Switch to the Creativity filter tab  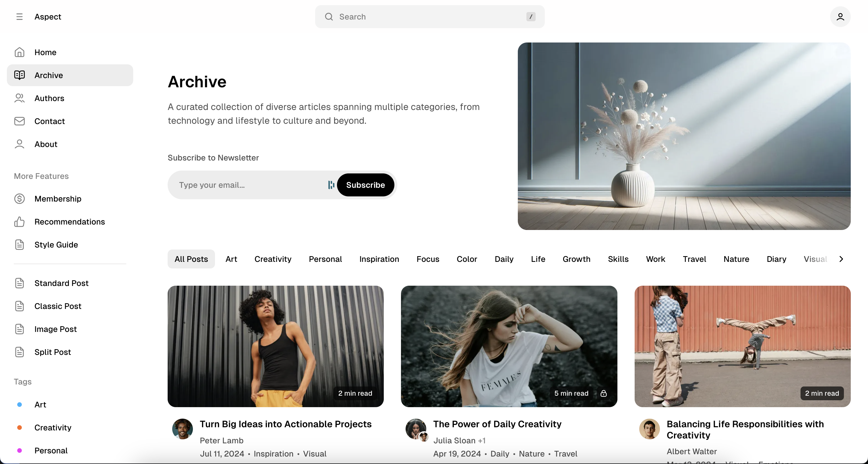coord(273,259)
